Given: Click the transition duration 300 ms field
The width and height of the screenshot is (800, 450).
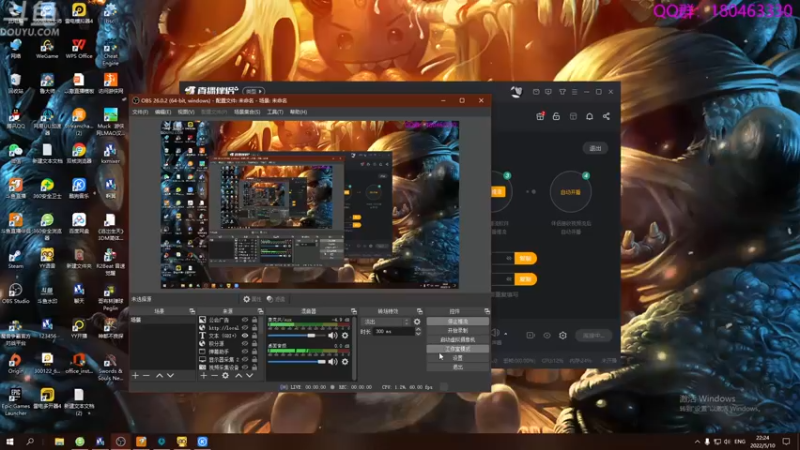Looking at the screenshot, I should tap(395, 332).
